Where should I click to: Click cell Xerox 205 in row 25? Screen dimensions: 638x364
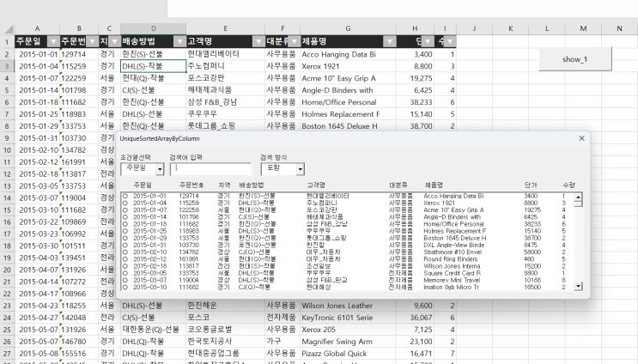pyautogui.click(x=348, y=330)
